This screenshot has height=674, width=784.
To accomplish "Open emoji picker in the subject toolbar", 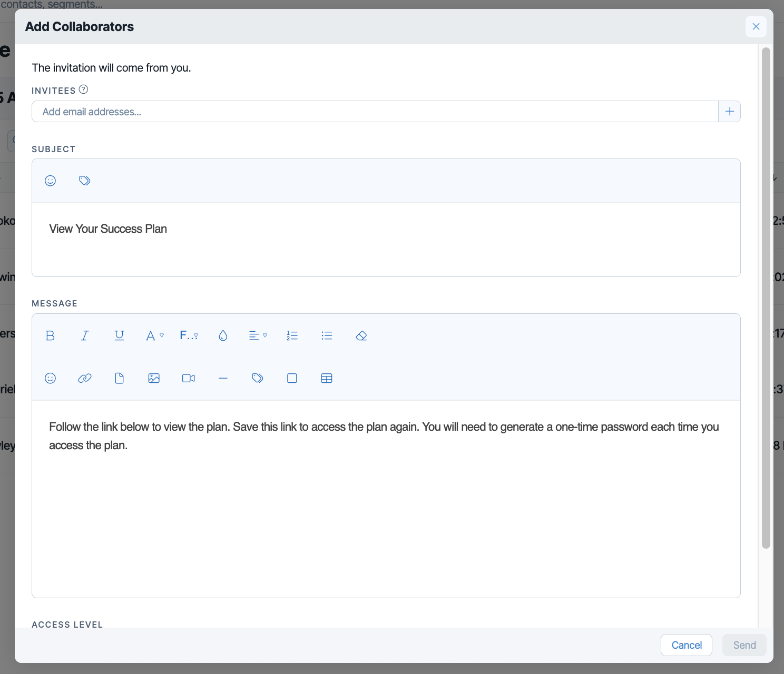I will [x=50, y=181].
